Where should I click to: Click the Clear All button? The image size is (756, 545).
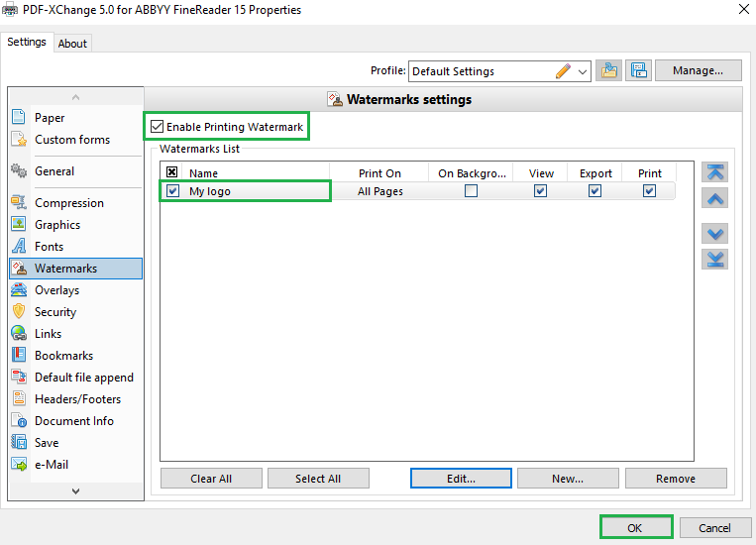[x=211, y=479]
